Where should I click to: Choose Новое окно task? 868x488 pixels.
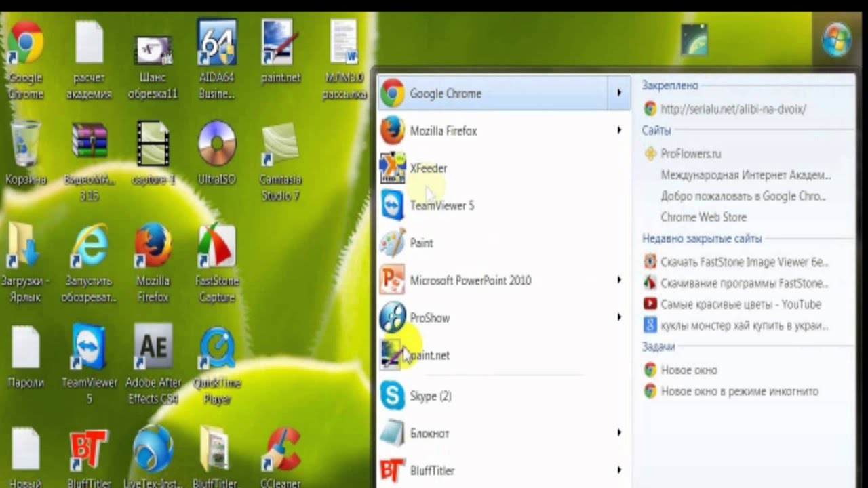[x=681, y=370]
